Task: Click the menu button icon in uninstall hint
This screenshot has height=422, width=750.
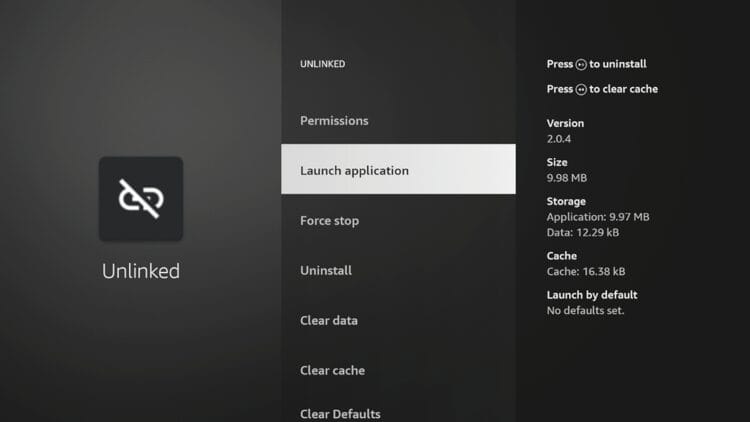Action: [581, 65]
